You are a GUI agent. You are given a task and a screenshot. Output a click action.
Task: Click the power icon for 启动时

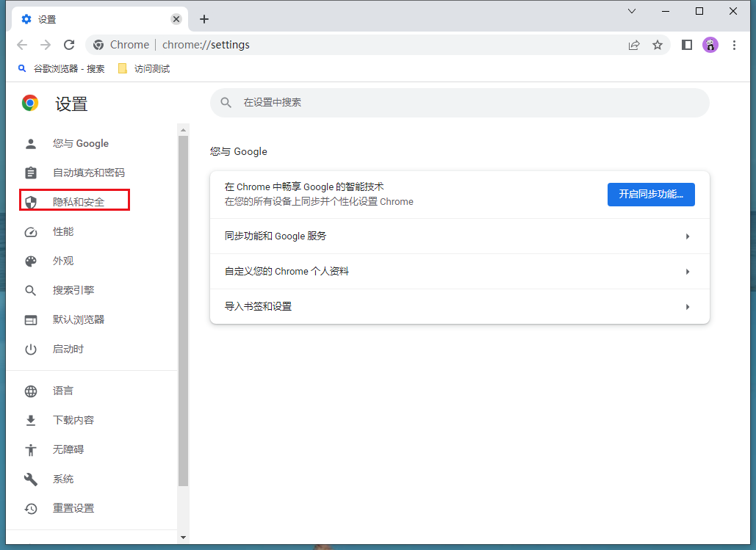pyautogui.click(x=31, y=350)
